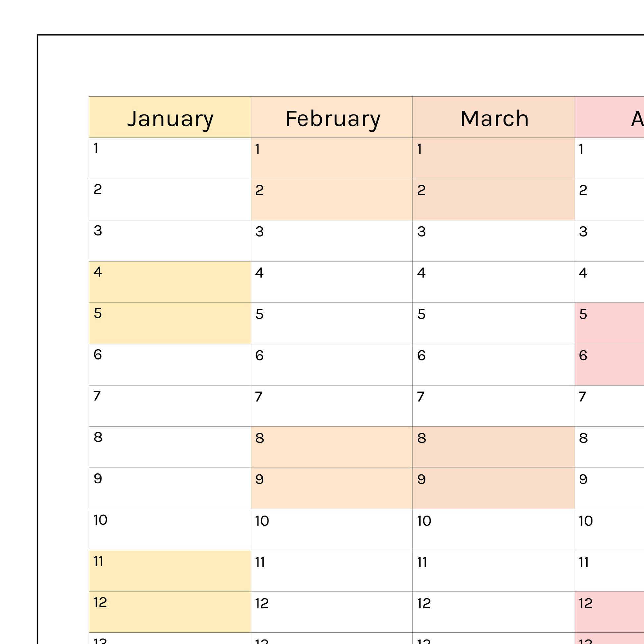
Task: Select the January 1 day cell
Action: (x=170, y=158)
